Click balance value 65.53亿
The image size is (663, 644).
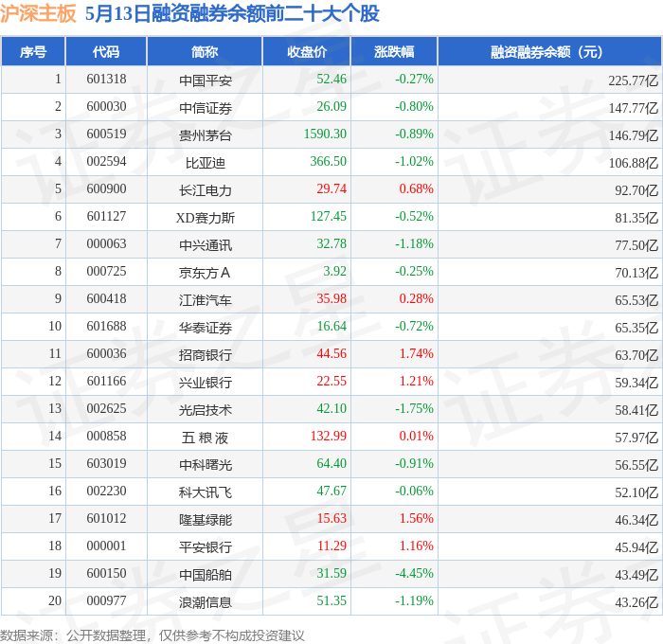click(636, 300)
